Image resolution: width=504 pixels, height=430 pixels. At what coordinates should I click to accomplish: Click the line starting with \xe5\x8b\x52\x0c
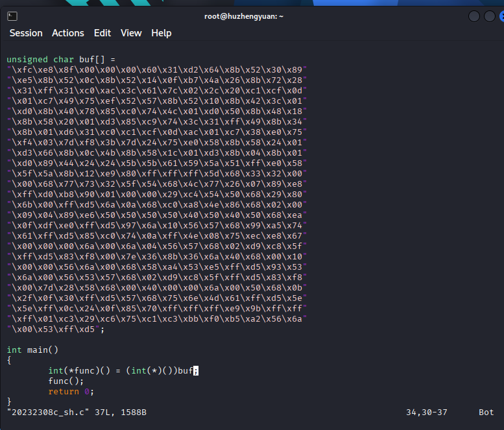click(x=157, y=80)
